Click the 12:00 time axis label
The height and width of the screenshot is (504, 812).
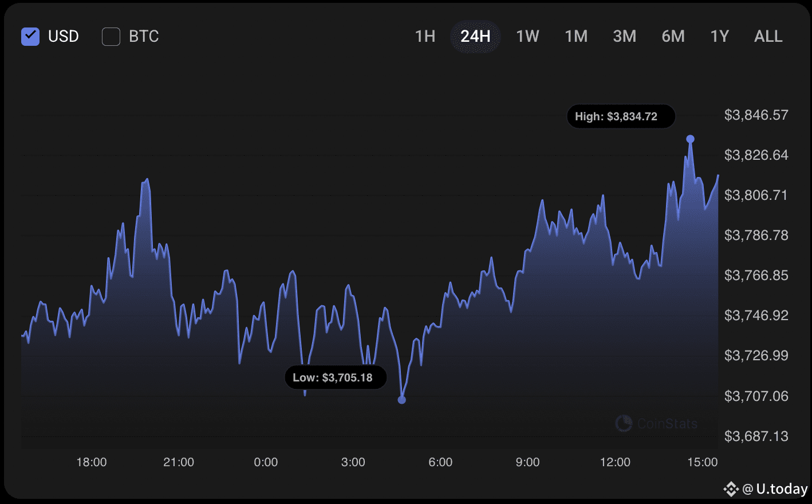click(615, 462)
